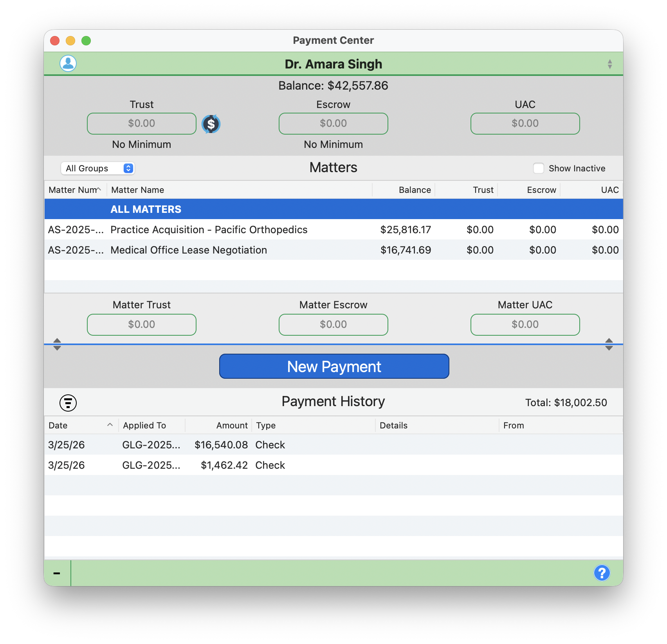Click the minus icon in the bottom bar
The image size is (667, 644).
pyautogui.click(x=57, y=573)
